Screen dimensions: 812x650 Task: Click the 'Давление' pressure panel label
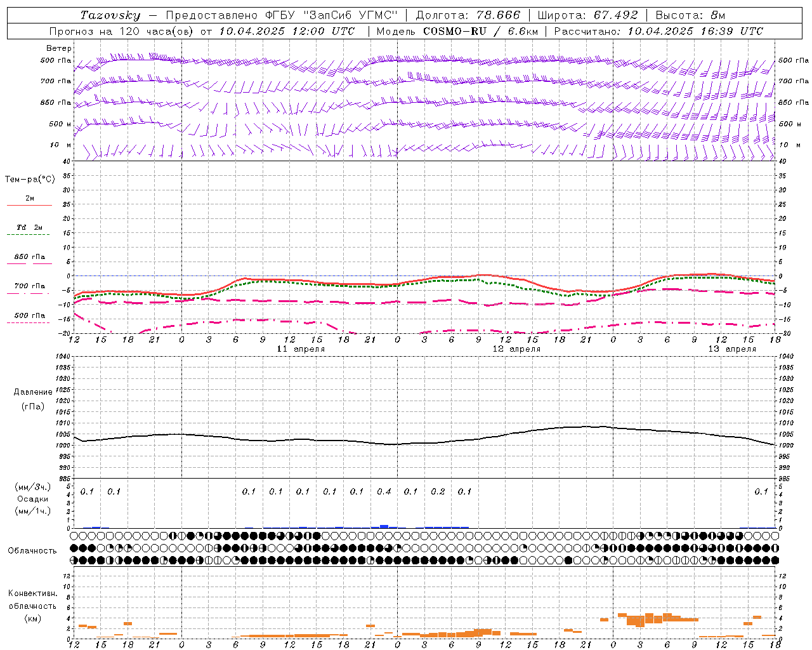[33, 392]
